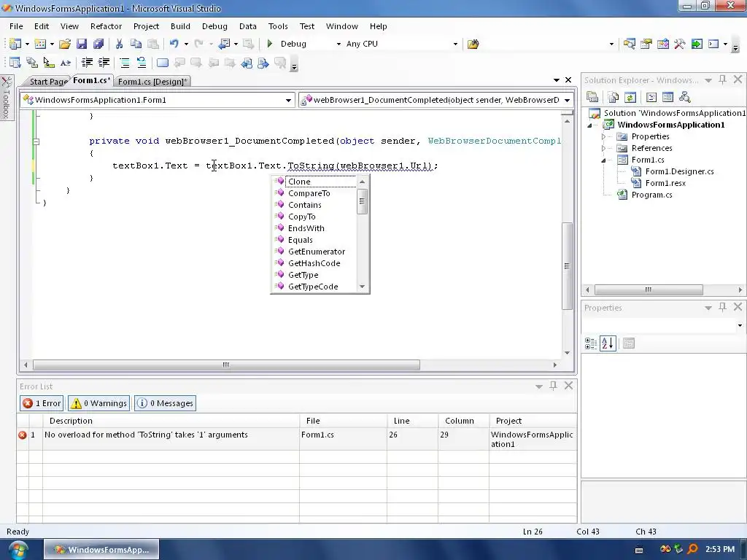Select Program.cs in Solution Explorer

pyautogui.click(x=651, y=195)
